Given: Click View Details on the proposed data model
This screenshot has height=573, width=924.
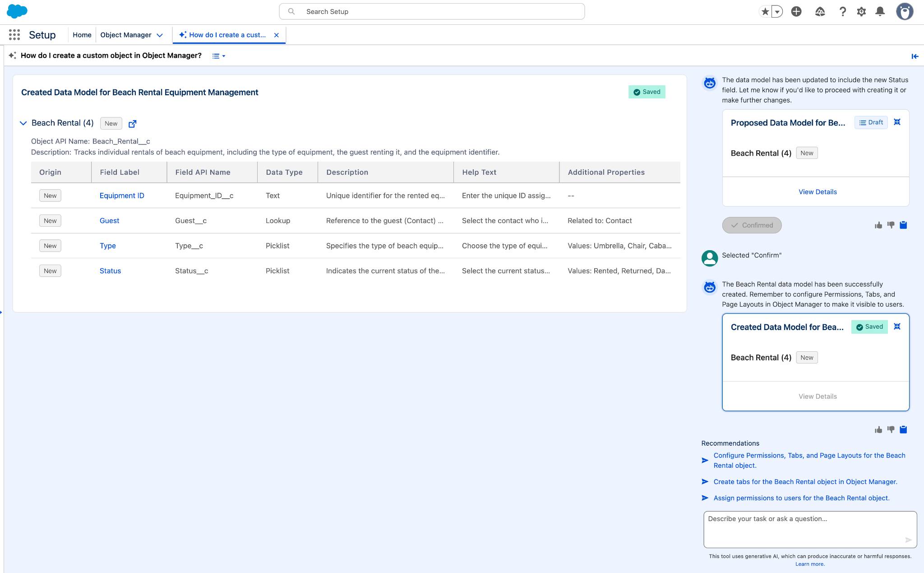Looking at the screenshot, I should pyautogui.click(x=817, y=191).
